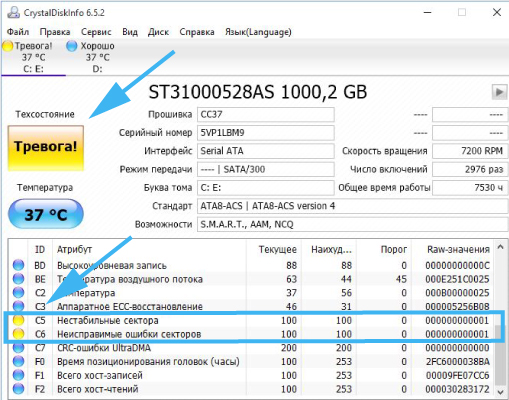Click blue status dot of C2 row
The width and height of the screenshot is (509, 400).
click(18, 293)
